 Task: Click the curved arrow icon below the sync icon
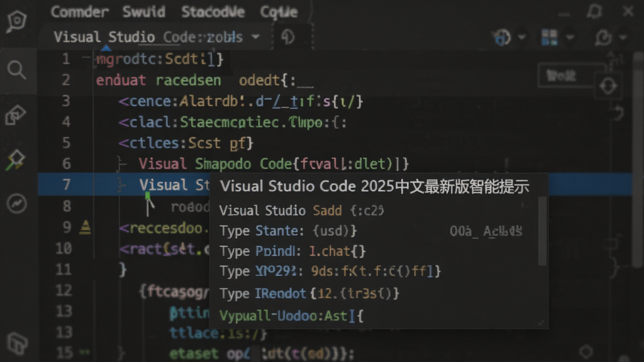[619, 113]
